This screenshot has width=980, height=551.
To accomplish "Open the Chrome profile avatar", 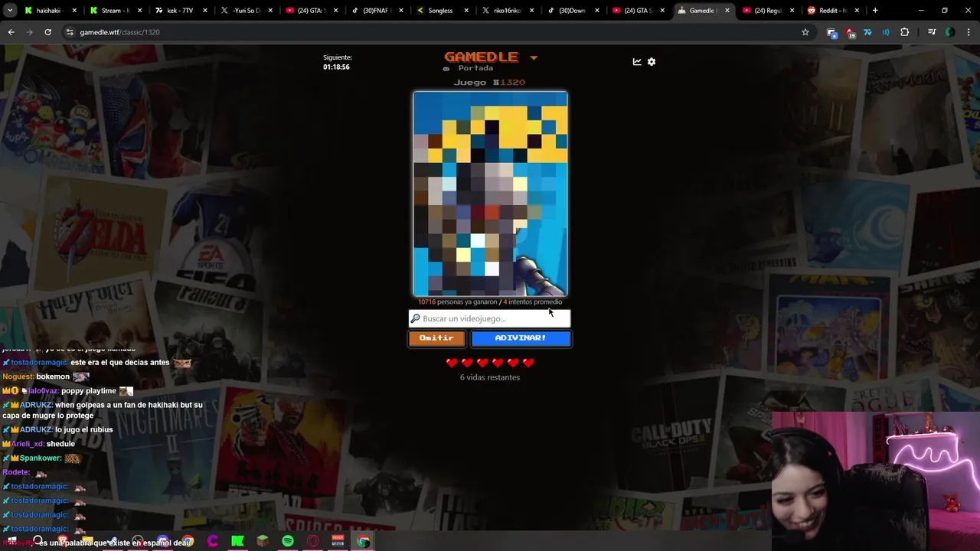I will tap(949, 32).
